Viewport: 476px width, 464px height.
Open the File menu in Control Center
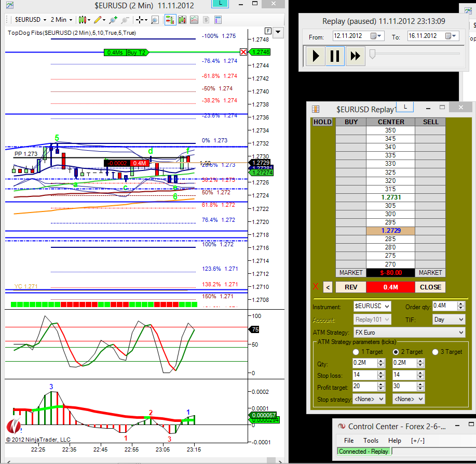pyautogui.click(x=349, y=440)
